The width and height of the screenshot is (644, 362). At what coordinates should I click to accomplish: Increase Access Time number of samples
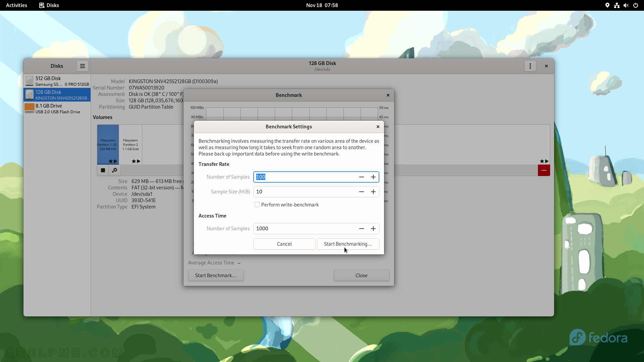pyautogui.click(x=373, y=229)
